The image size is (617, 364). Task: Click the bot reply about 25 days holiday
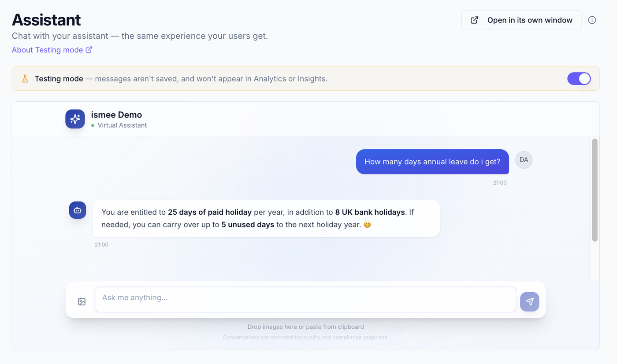point(266,218)
